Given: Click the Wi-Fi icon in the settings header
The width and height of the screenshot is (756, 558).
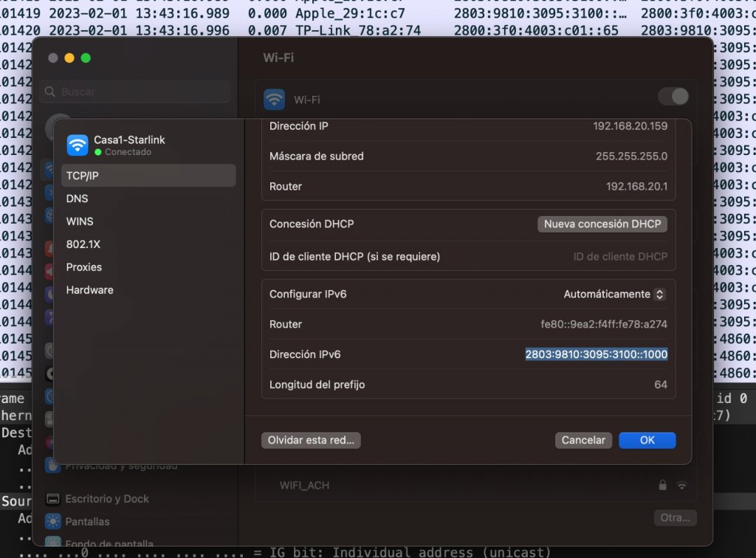Looking at the screenshot, I should (x=274, y=100).
